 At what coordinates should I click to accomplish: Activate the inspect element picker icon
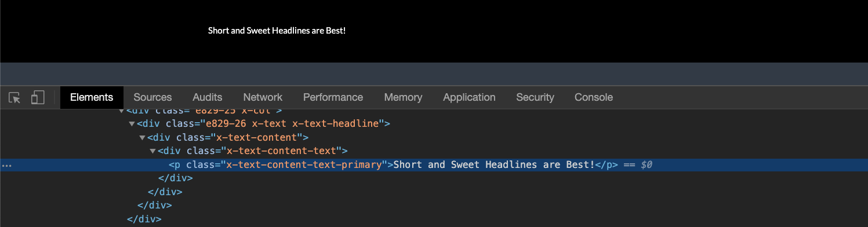(15, 98)
